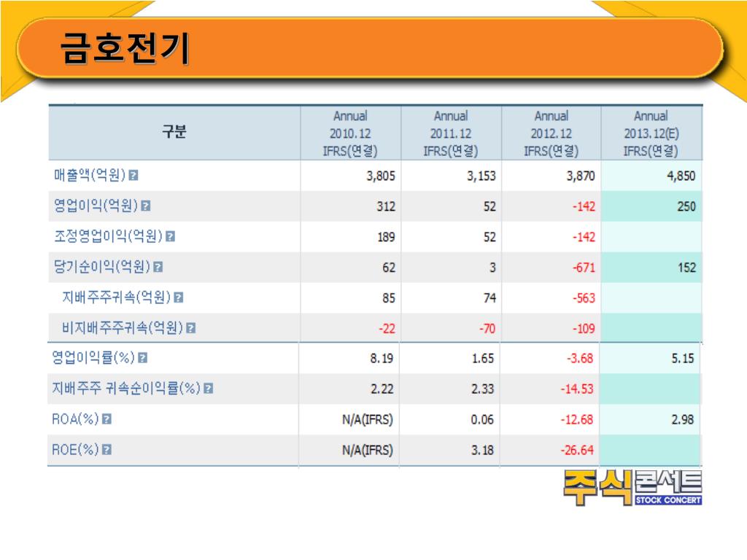Open help icon beside 영업이익률(%)

(142, 357)
